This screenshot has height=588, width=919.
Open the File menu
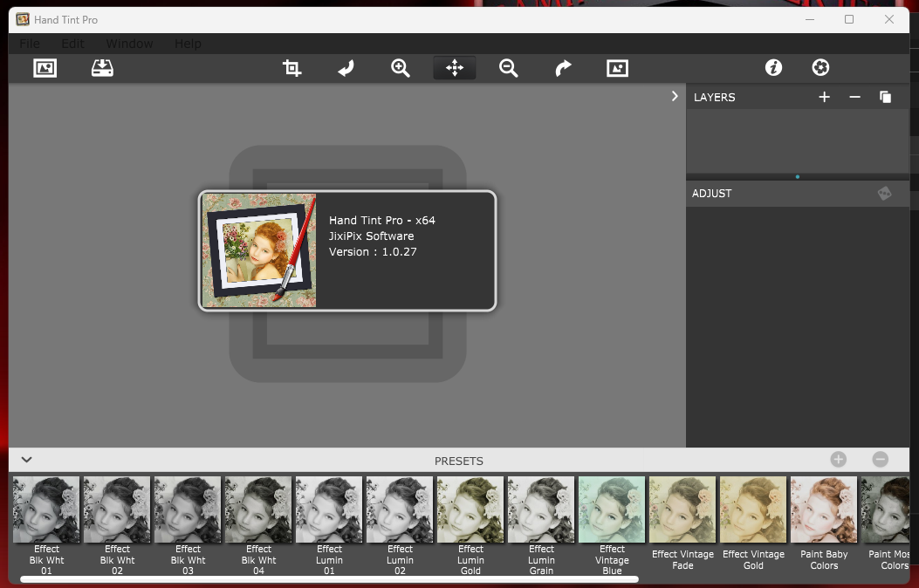pos(30,44)
